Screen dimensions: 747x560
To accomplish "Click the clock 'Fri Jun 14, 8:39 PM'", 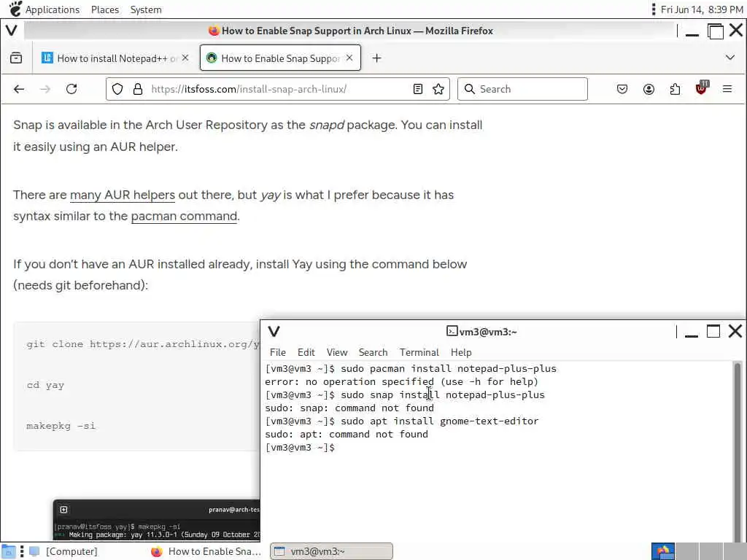I will 702,9.
